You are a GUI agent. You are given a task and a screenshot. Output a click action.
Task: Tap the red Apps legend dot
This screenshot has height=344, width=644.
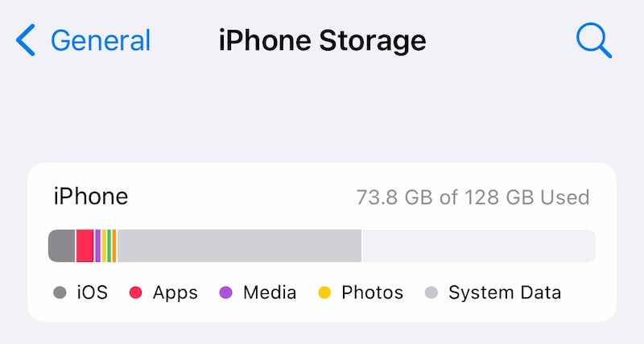click(135, 292)
